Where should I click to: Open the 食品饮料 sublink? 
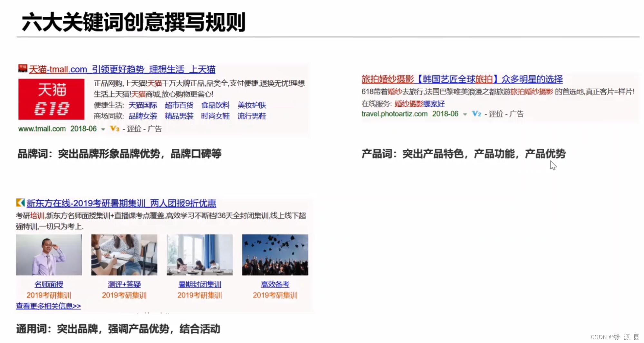pyautogui.click(x=216, y=105)
